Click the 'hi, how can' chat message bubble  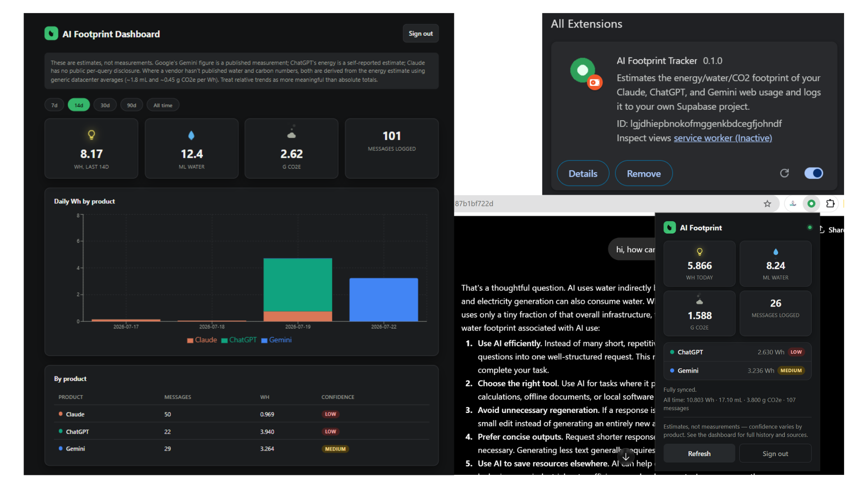pyautogui.click(x=632, y=249)
